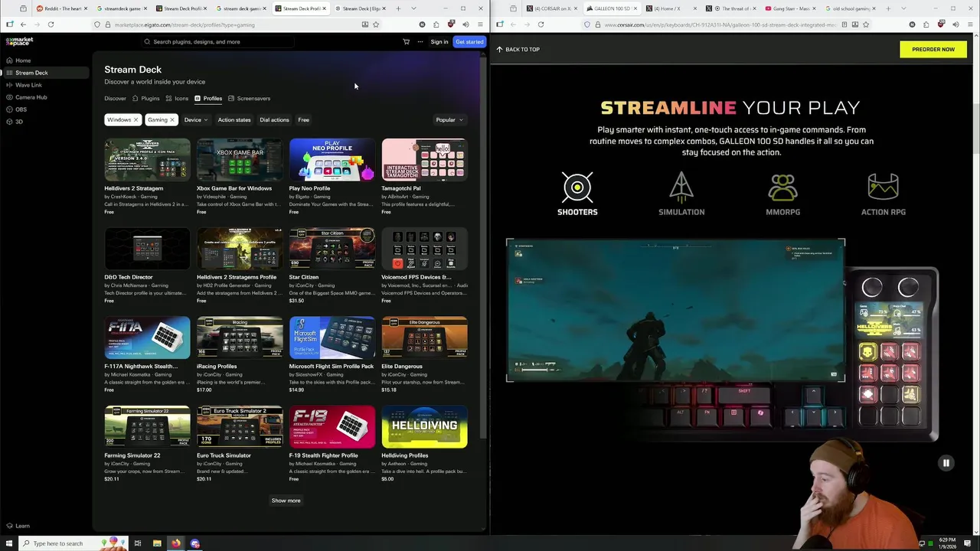The image size is (980, 551).
Task: Open the three-dots more menu in Marketplace header
Action: click(420, 42)
